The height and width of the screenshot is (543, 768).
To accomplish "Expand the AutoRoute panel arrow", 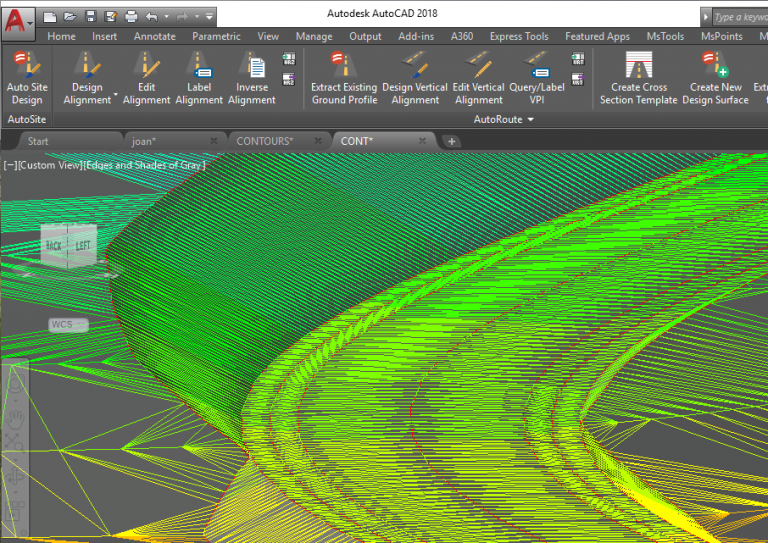I will point(531,120).
